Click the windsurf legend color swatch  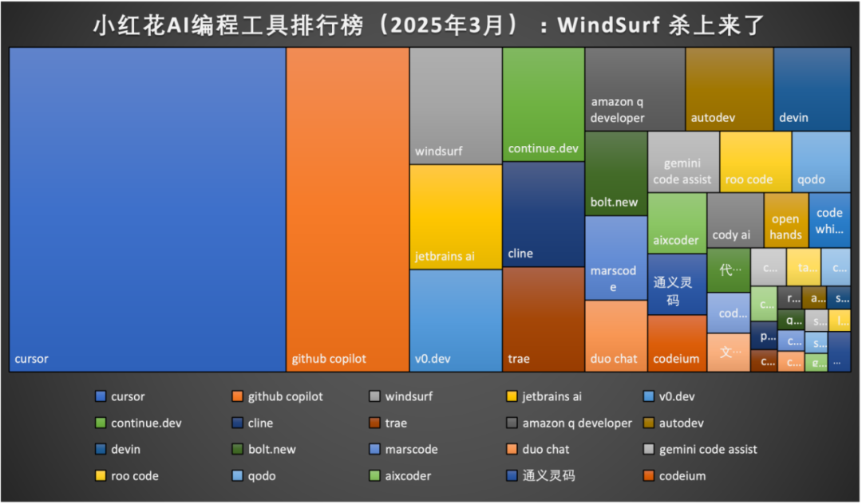(374, 396)
